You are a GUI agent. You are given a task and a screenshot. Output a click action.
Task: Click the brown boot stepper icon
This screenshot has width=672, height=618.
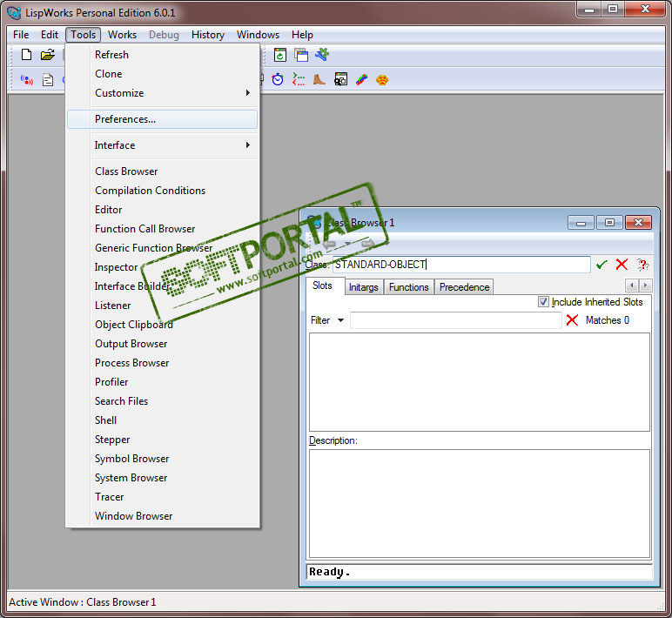[x=319, y=79]
